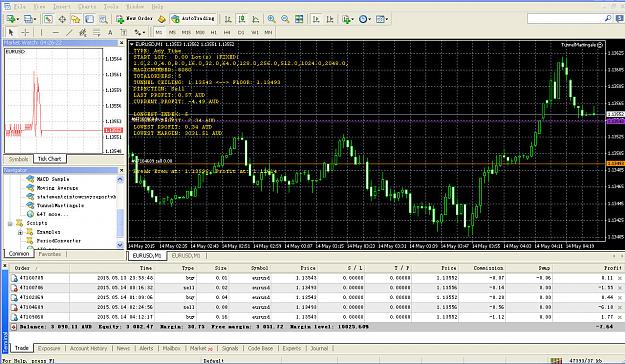Open the Strategy Tester icon
The image size is (625, 364).
pyautogui.click(x=103, y=19)
